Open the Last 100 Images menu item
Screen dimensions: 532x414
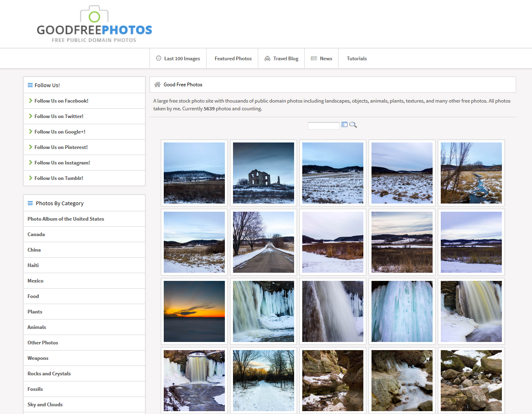pos(178,59)
